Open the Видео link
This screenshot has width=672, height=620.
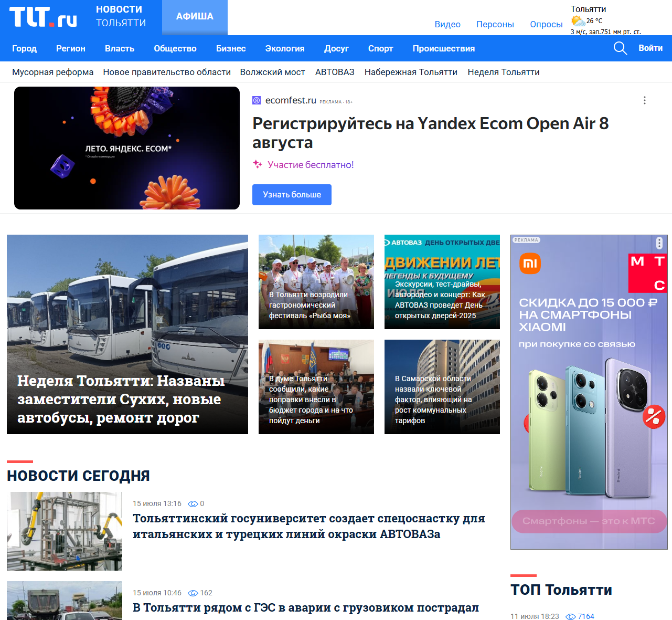[447, 24]
